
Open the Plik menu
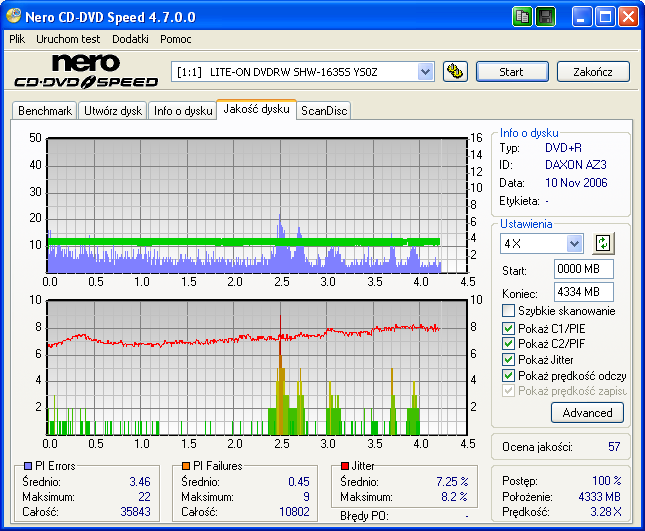pos(17,39)
